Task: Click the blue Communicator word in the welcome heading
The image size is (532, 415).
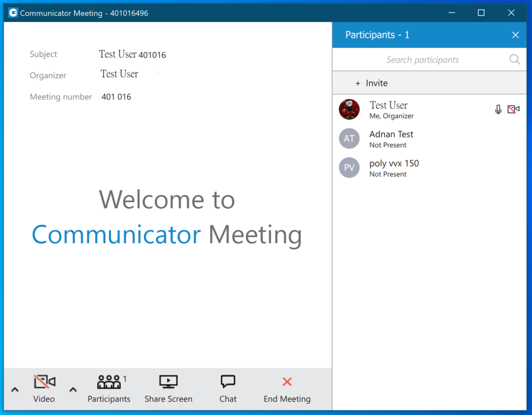Action: click(116, 234)
